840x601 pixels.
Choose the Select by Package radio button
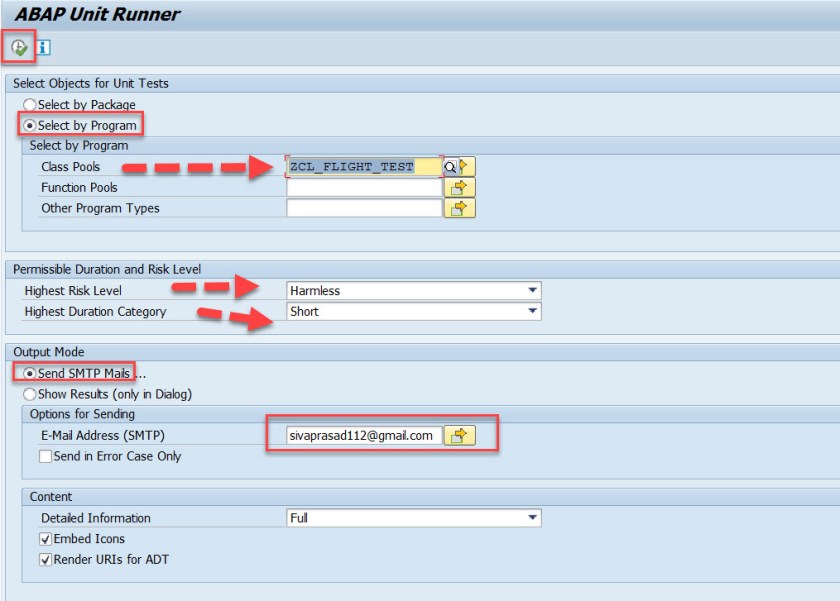(x=29, y=104)
